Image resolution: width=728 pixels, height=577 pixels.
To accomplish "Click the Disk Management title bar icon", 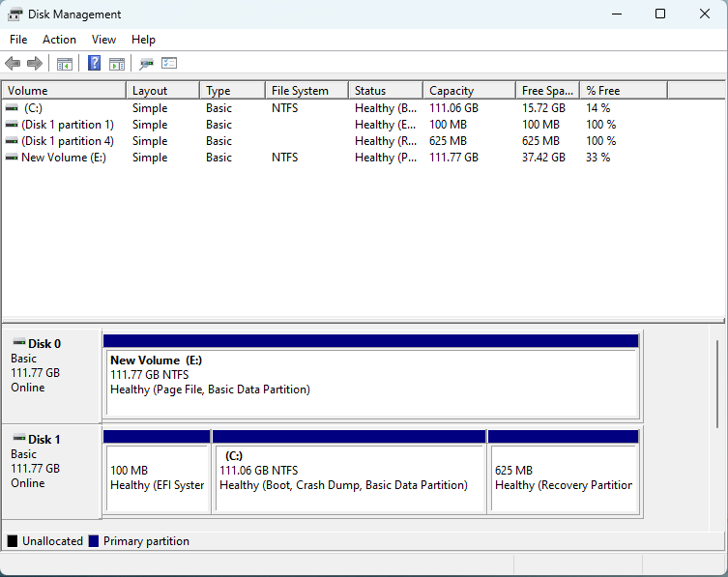I will tap(14, 14).
